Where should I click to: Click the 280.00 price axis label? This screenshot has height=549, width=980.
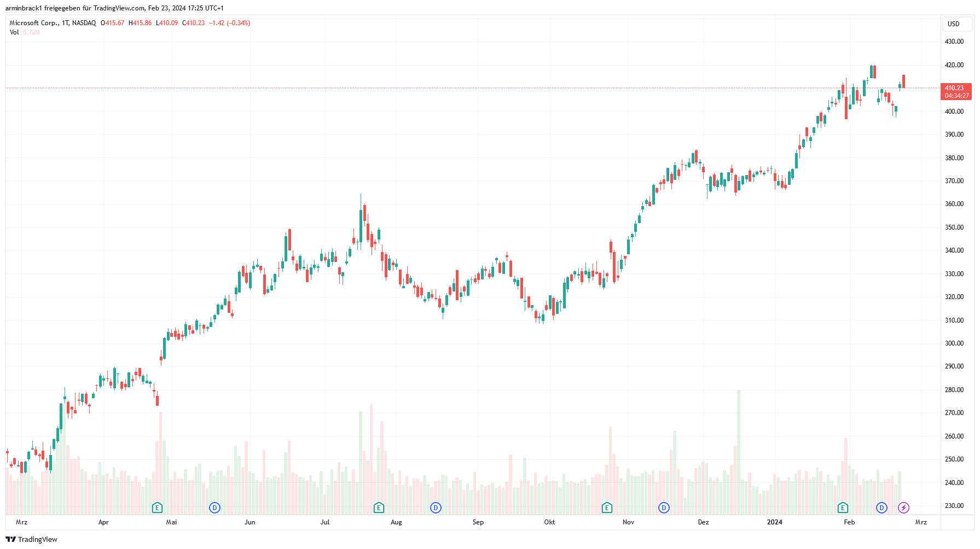(x=954, y=390)
